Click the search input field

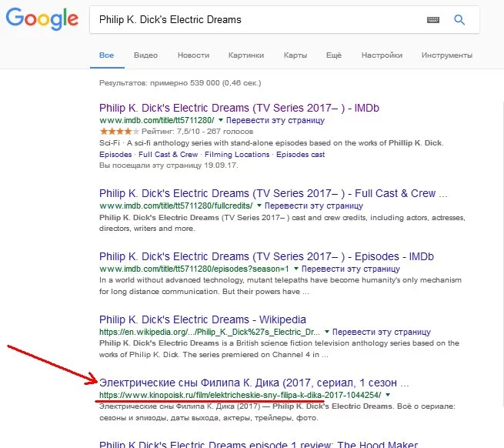(254, 20)
